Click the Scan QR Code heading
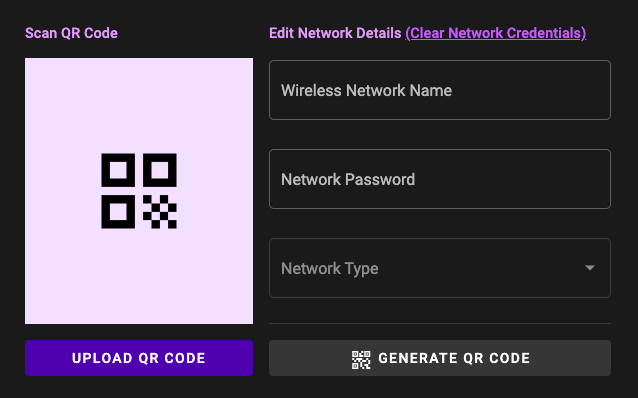 71,33
